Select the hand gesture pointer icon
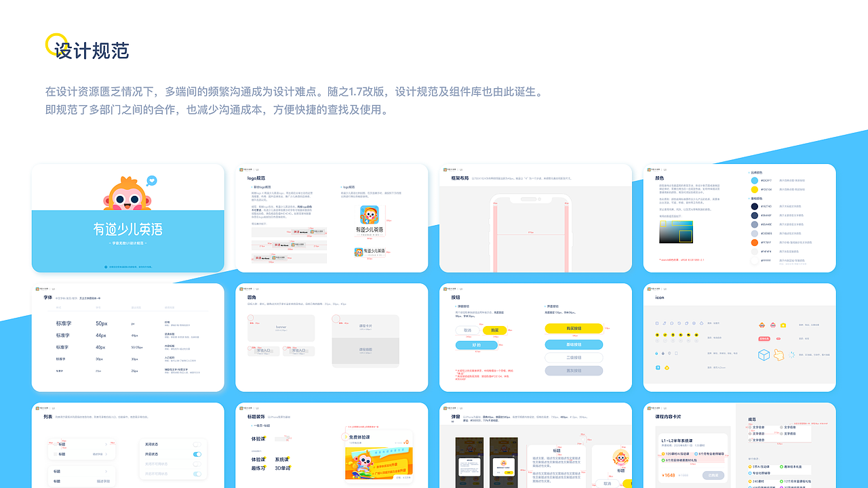This screenshot has width=868, height=488. tap(779, 355)
